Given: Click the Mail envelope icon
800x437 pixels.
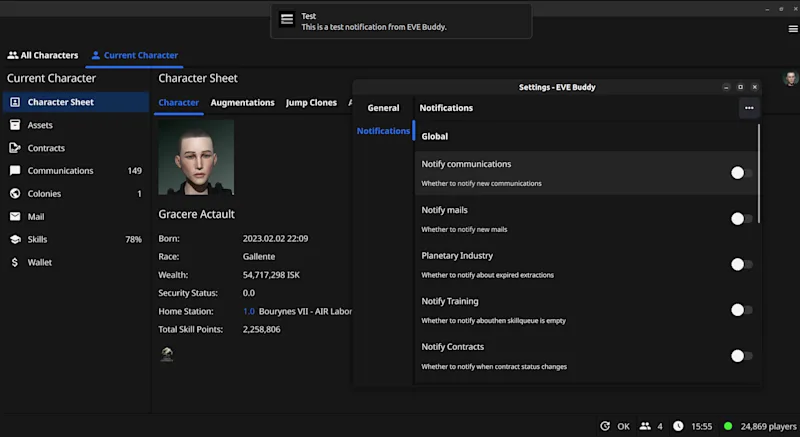Looking at the screenshot, I should click(x=15, y=216).
